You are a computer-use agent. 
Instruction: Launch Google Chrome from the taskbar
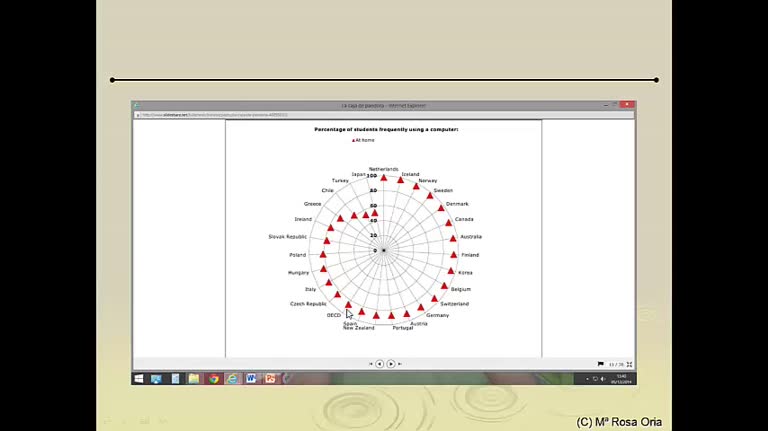click(x=213, y=379)
